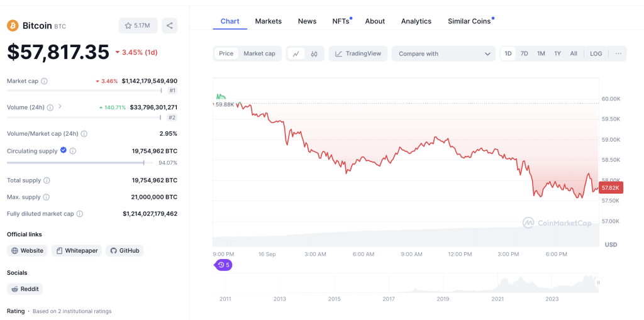
Task: Click the Bitcoin logo icon
Action: (13, 26)
